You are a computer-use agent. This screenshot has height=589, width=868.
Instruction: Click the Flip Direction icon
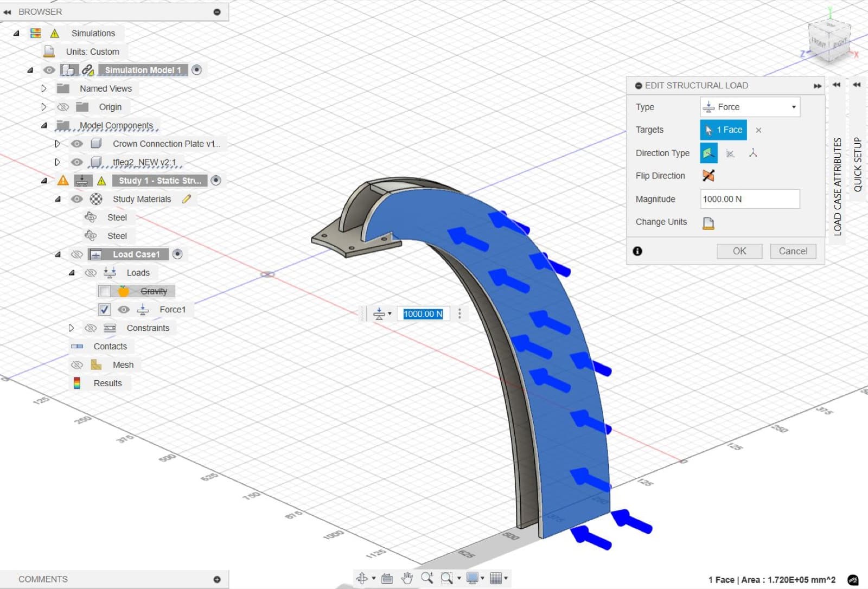click(x=709, y=176)
